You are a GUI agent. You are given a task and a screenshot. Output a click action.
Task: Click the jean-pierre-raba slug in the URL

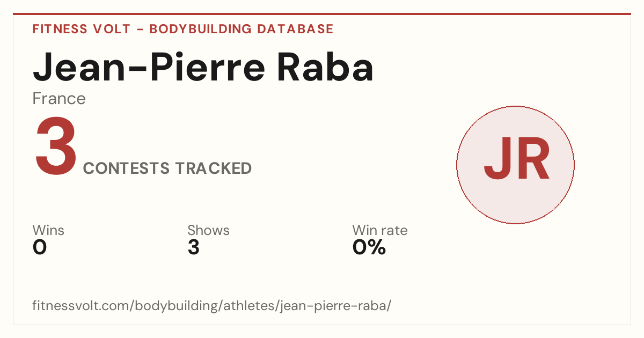coord(335,306)
